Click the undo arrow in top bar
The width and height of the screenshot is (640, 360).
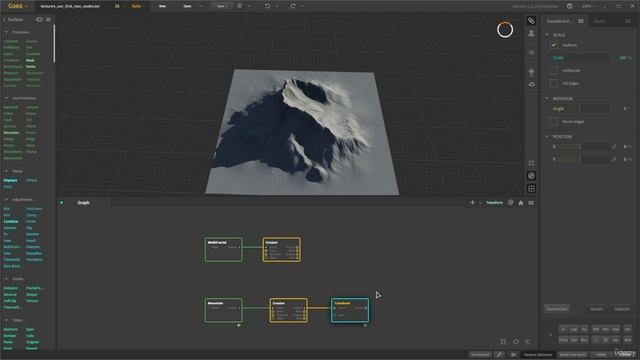click(x=267, y=6)
